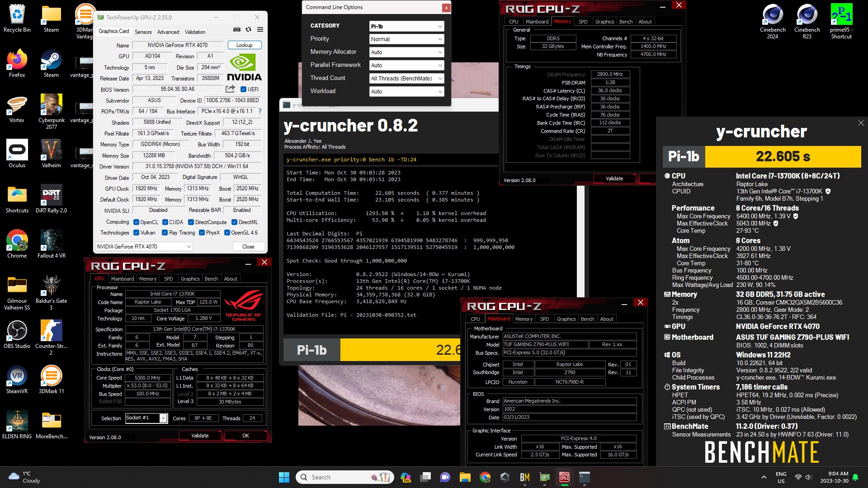
Task: Toggle the PhysX checkbox
Action: pos(202,233)
